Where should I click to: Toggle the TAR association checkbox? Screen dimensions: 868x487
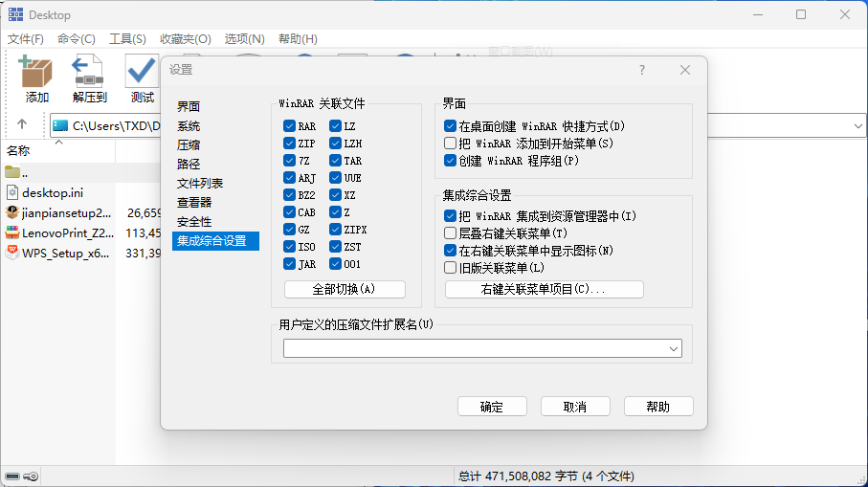point(335,161)
